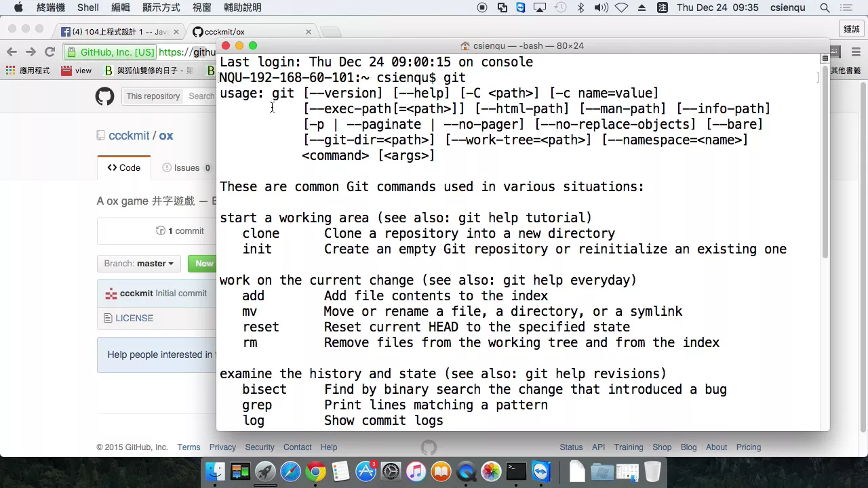This screenshot has height=488, width=868.
Task: Open the Contact footer link
Action: pyautogui.click(x=298, y=447)
